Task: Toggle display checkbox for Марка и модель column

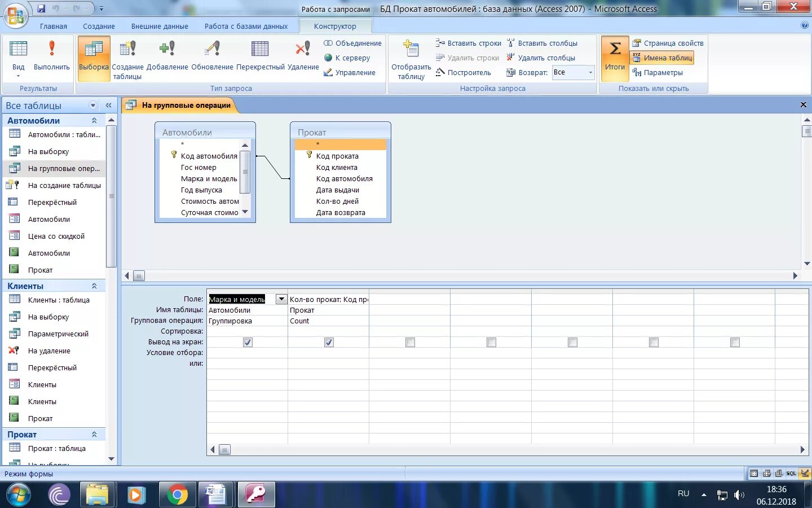Action: [x=248, y=342]
